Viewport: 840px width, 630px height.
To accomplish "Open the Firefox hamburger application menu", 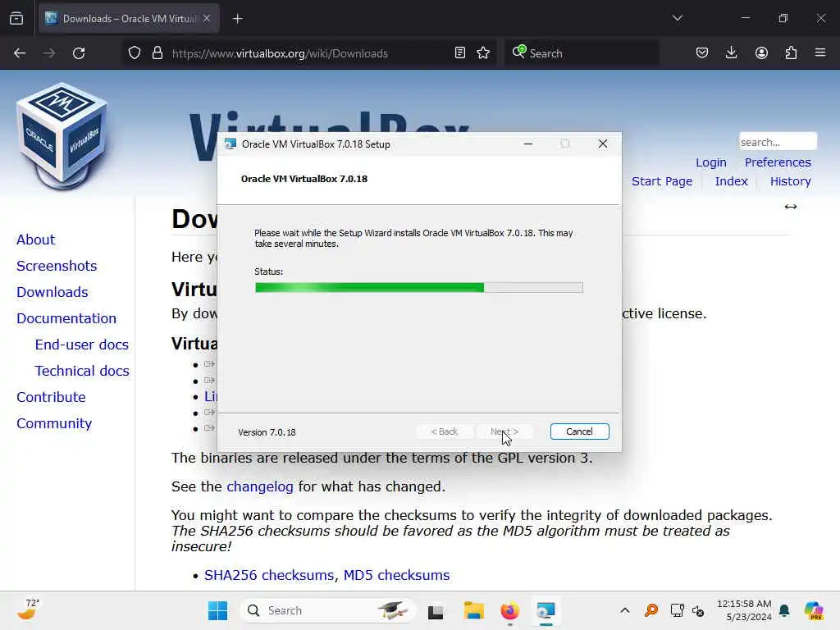I will pos(820,53).
